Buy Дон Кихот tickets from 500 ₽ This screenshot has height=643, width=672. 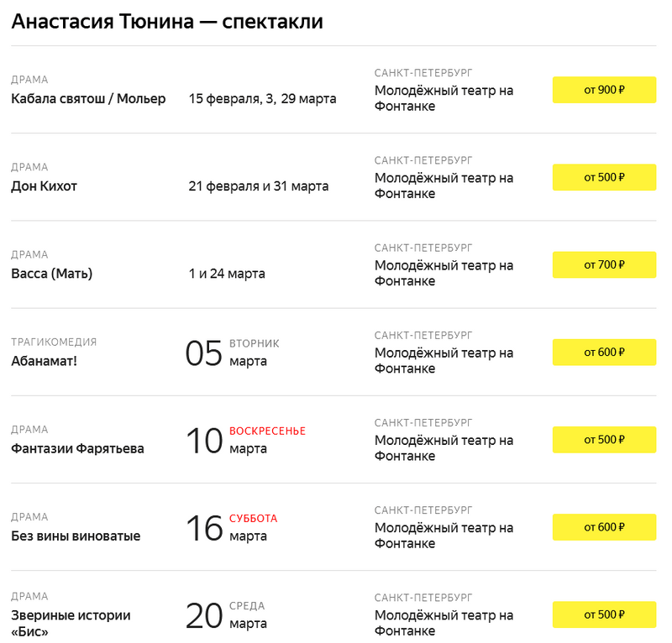(604, 177)
